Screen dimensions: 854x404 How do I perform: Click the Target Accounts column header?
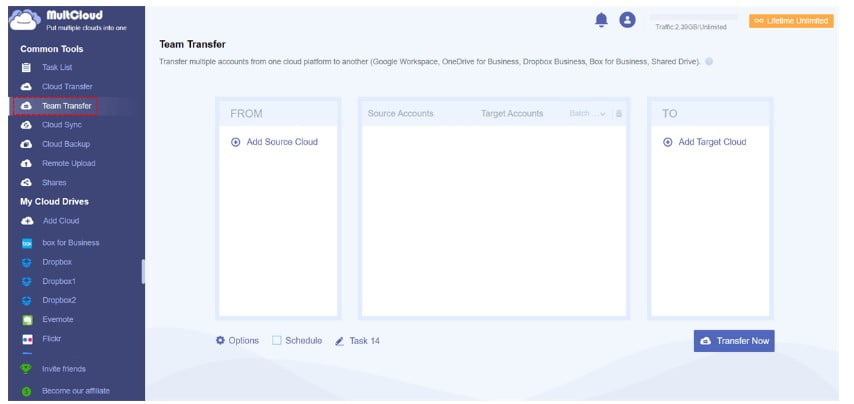512,114
